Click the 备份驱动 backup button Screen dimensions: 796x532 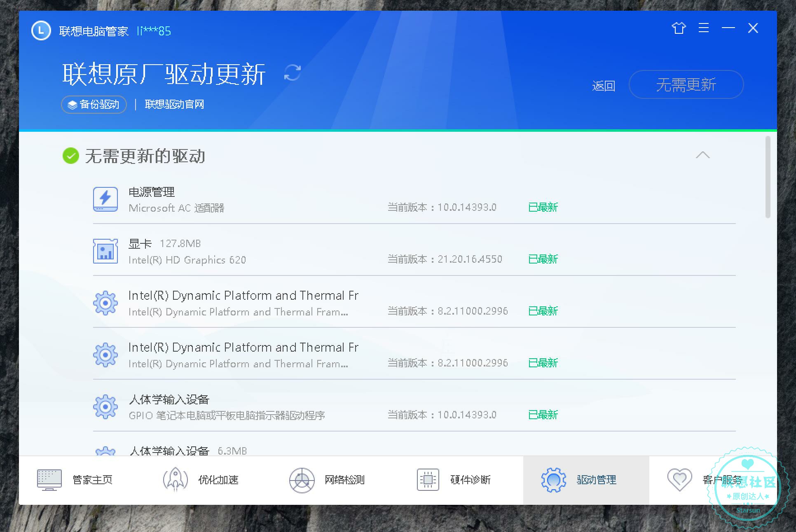(x=94, y=105)
